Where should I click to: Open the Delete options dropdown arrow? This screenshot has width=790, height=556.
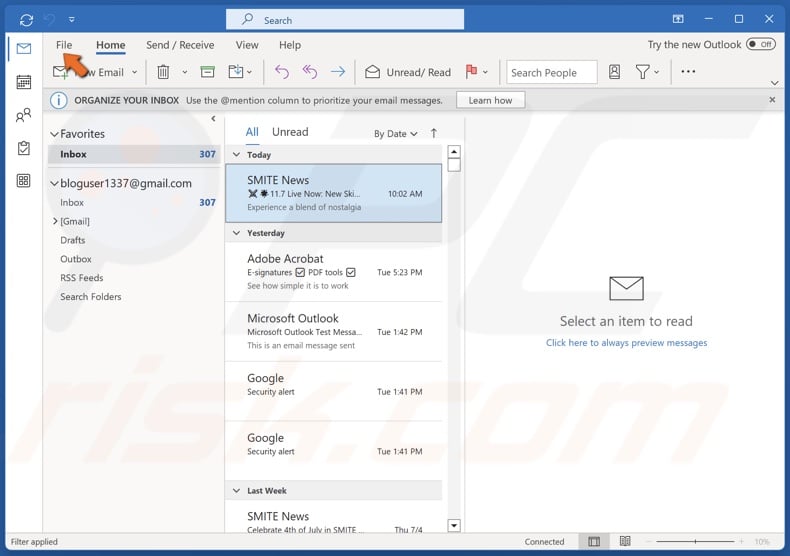(184, 72)
